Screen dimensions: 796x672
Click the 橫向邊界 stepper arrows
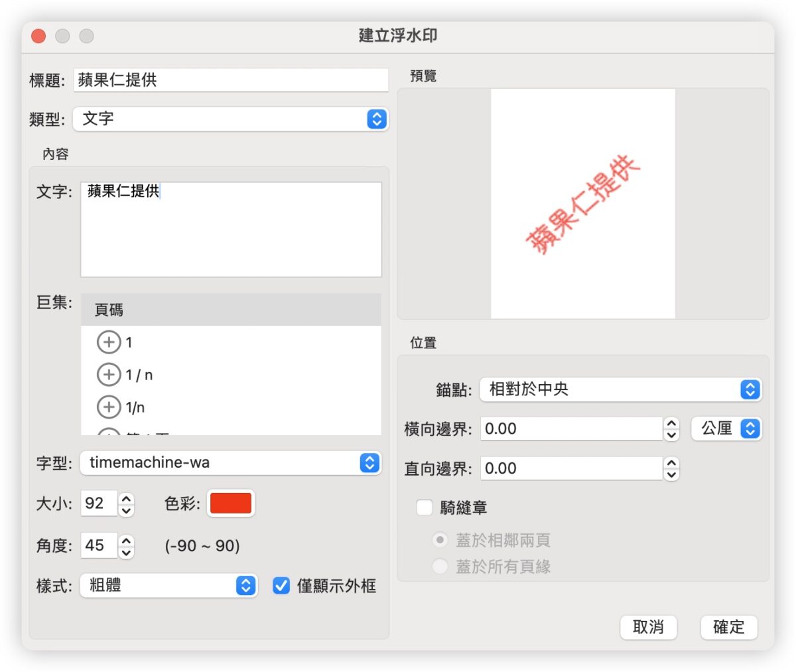pos(671,429)
